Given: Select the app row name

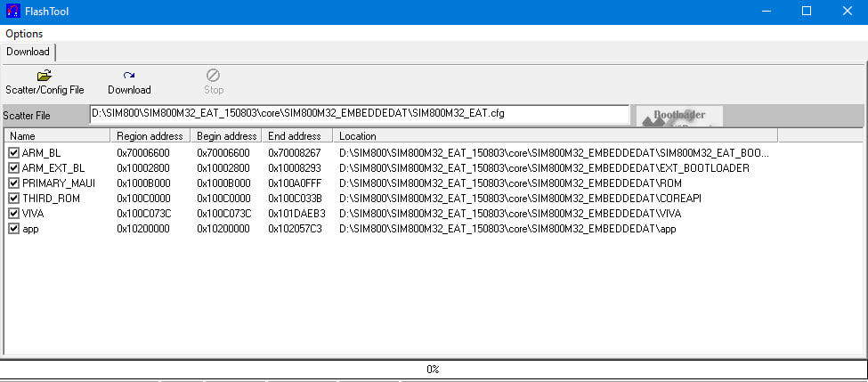Looking at the screenshot, I should [x=30, y=229].
